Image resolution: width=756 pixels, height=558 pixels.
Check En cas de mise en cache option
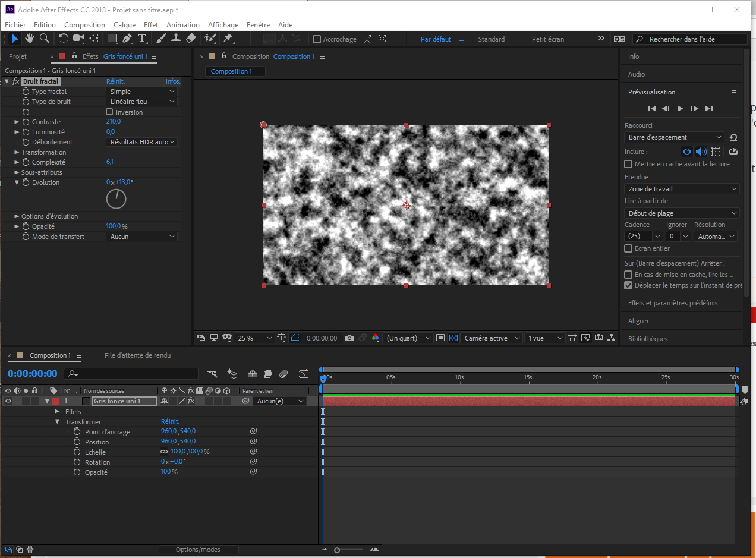[628, 275]
